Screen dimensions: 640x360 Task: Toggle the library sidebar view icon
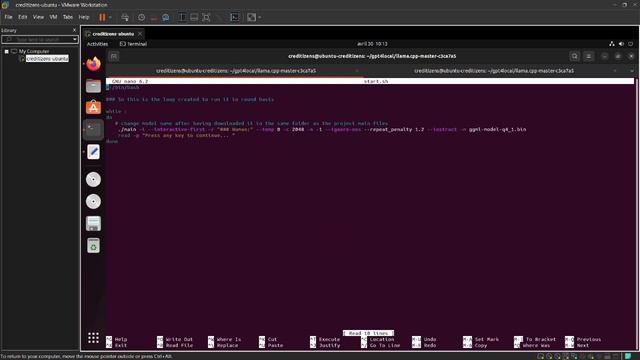(182, 17)
